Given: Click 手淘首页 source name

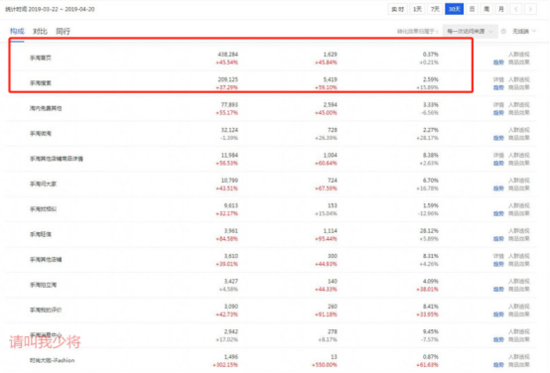Looking at the screenshot, I should pyautogui.click(x=40, y=58).
